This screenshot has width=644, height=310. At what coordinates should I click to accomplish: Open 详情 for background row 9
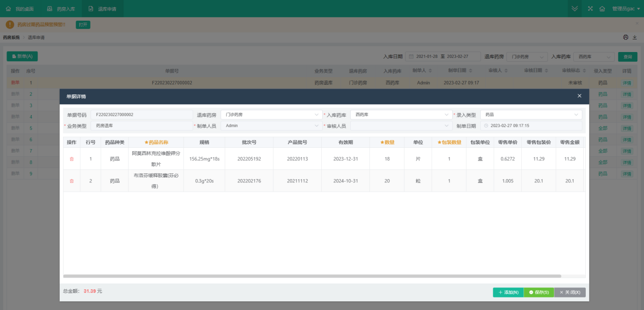627,174
